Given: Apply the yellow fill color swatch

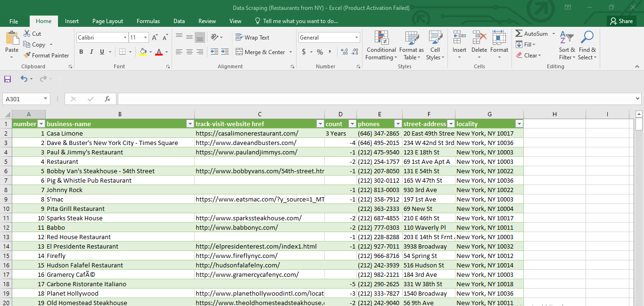Looking at the screenshot, I should click(x=143, y=52).
